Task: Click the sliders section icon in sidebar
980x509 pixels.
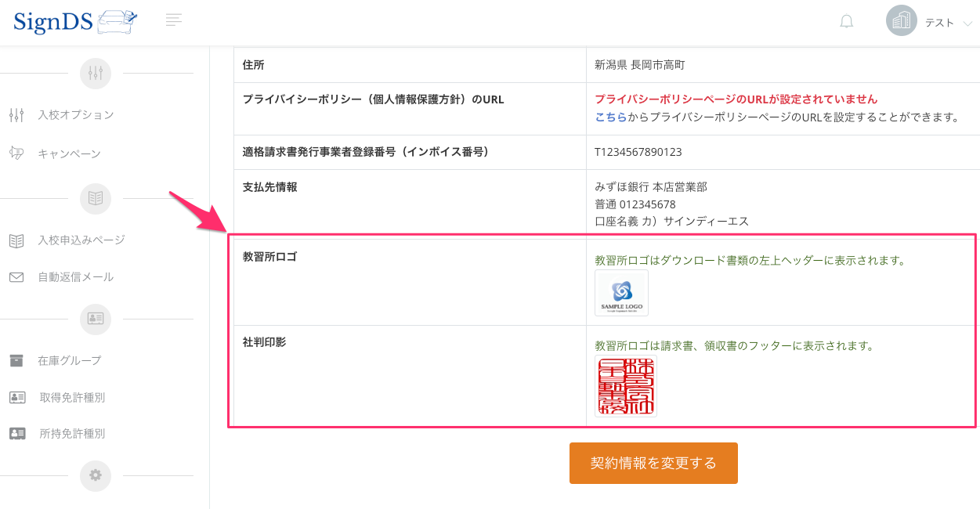Action: point(96,74)
